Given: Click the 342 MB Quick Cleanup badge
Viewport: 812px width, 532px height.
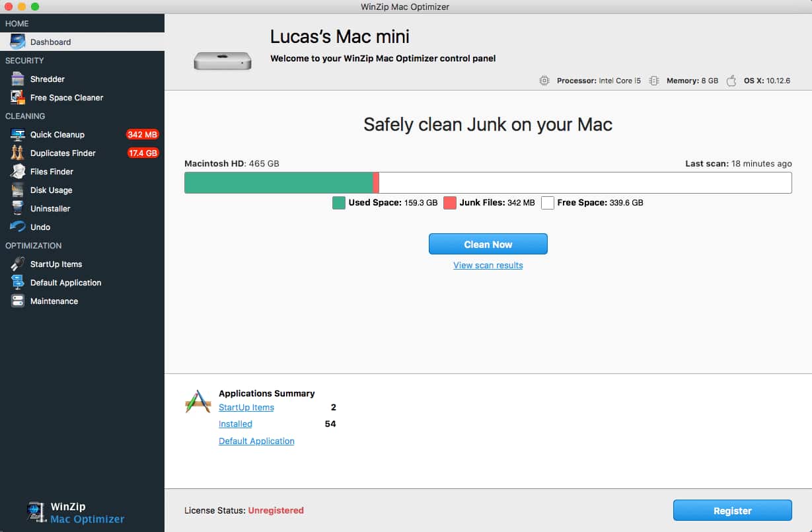Looking at the screenshot, I should (143, 134).
